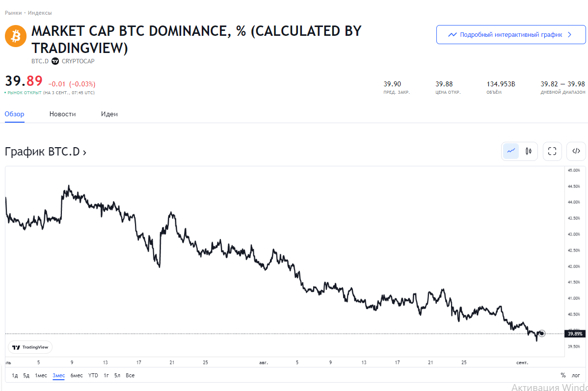Open the Идеи tab

click(x=109, y=114)
